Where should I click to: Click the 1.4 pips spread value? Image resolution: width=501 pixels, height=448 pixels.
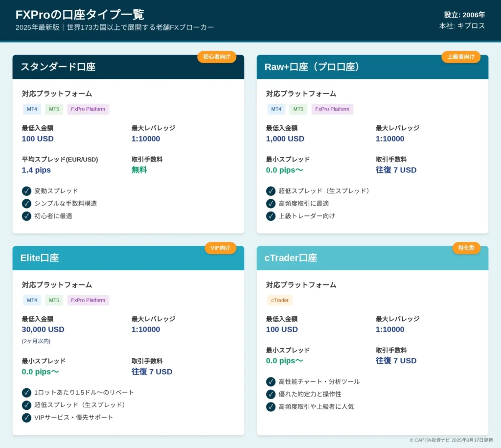pyautogui.click(x=36, y=170)
